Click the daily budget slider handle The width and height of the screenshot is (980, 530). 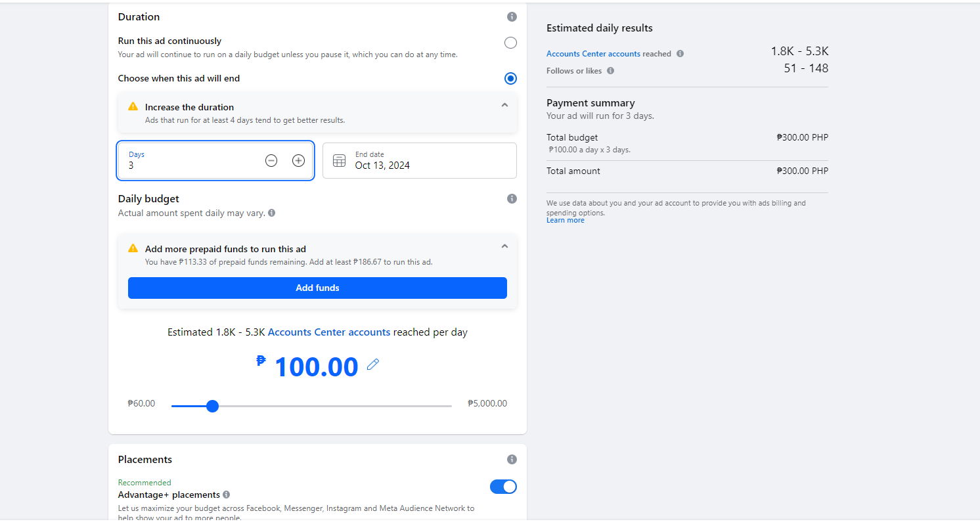212,406
